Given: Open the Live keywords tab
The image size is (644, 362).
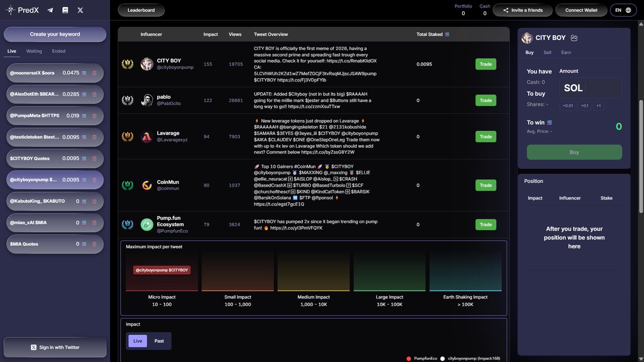Looking at the screenshot, I should (x=12, y=51).
